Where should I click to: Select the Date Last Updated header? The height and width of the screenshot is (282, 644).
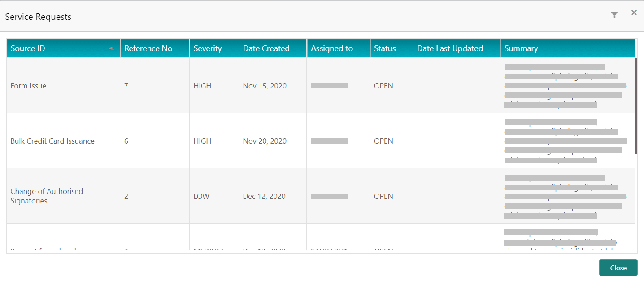[x=450, y=48]
